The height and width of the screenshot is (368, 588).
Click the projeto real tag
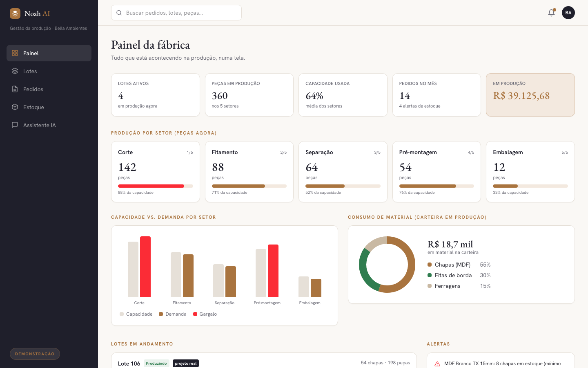coord(186,364)
